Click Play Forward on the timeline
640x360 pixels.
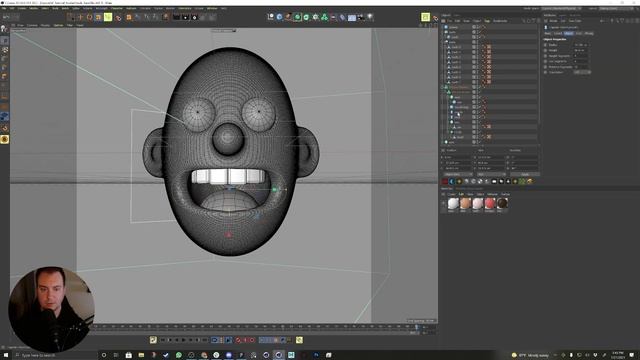pyautogui.click(x=184, y=340)
